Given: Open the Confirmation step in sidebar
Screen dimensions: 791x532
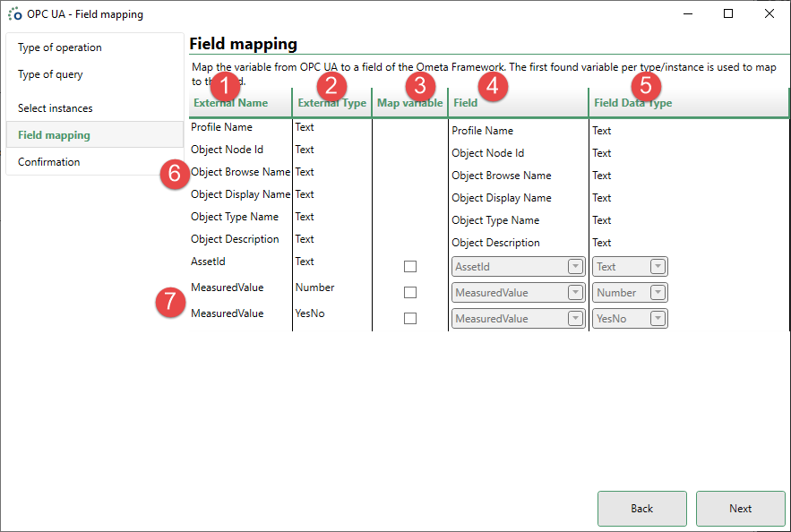Looking at the screenshot, I should coord(49,162).
